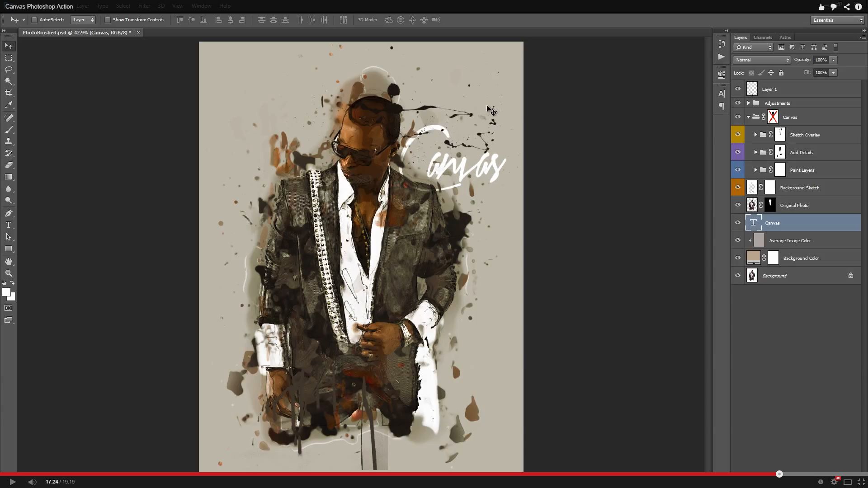Expand the Adjustments group

pyautogui.click(x=748, y=103)
